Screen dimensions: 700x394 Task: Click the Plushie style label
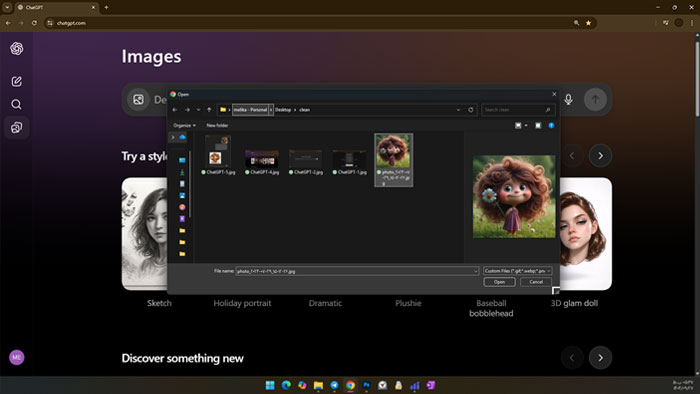408,303
